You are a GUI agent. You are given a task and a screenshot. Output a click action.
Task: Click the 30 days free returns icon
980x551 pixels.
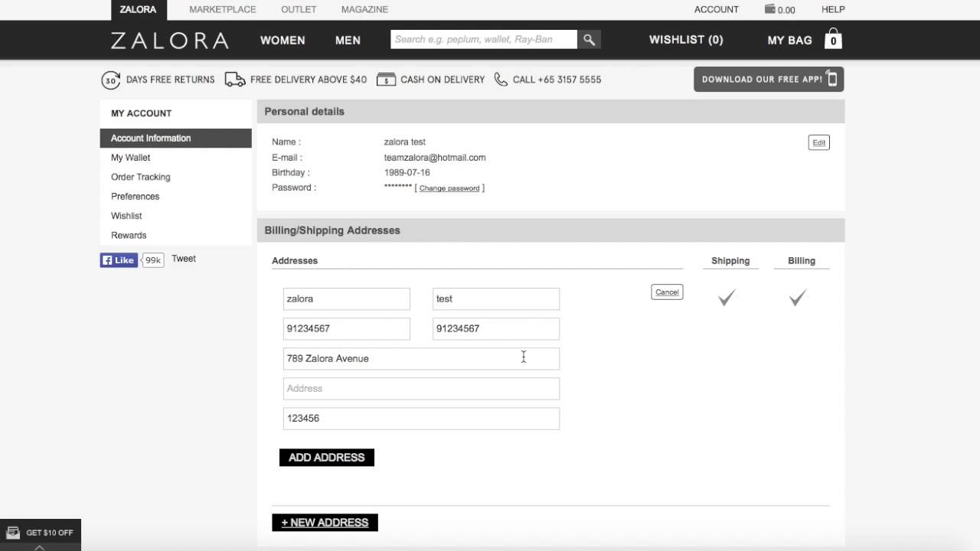point(111,80)
